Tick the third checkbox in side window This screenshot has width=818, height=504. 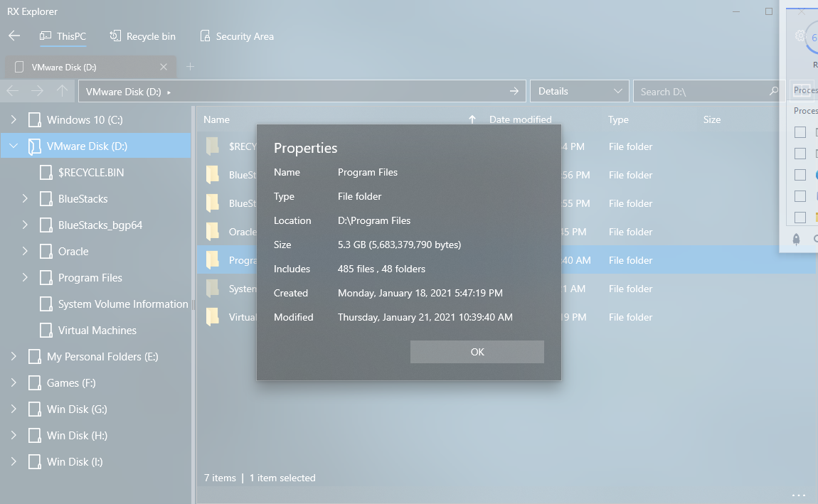800,175
